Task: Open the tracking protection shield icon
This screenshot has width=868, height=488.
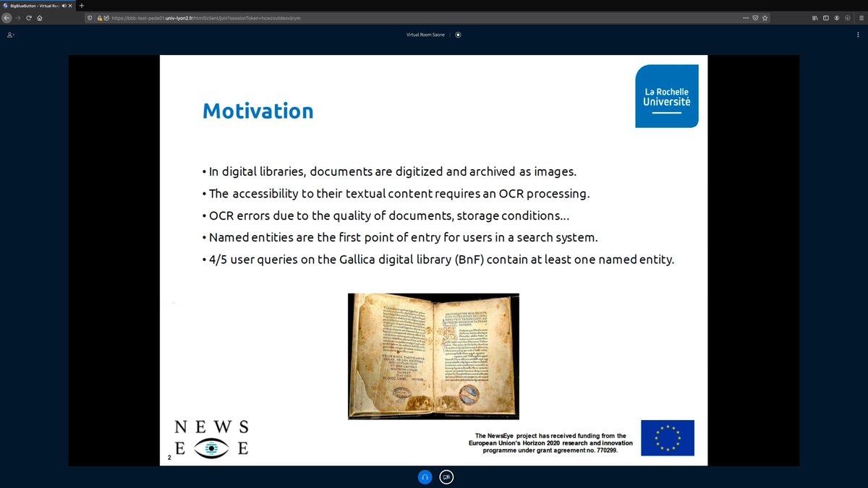Action: click(x=89, y=17)
